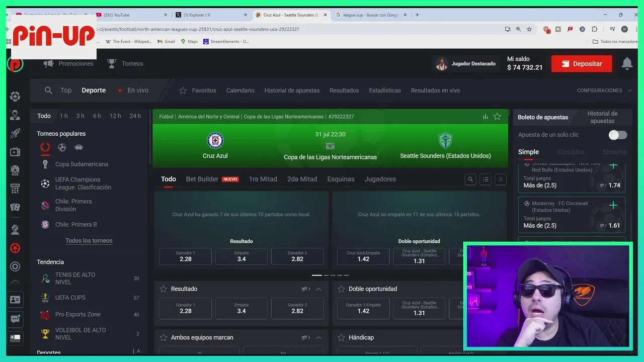The height and width of the screenshot is (362, 644).
Task: Open Resultados en vivo link
Action: [x=435, y=90]
